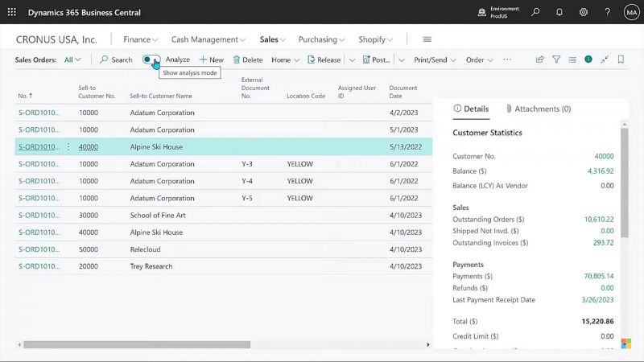Image resolution: width=644 pixels, height=362 pixels.
Task: Expand the Print/Send menu
Action: (435, 60)
